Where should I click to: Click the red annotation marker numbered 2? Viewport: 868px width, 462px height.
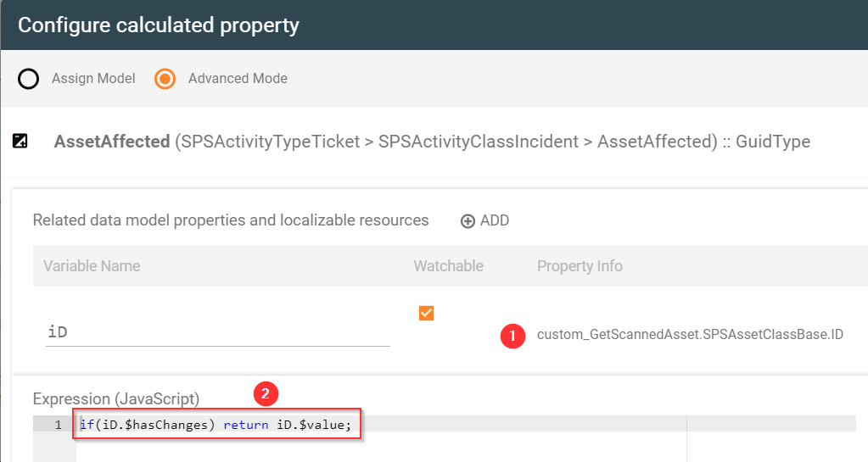[x=265, y=393]
